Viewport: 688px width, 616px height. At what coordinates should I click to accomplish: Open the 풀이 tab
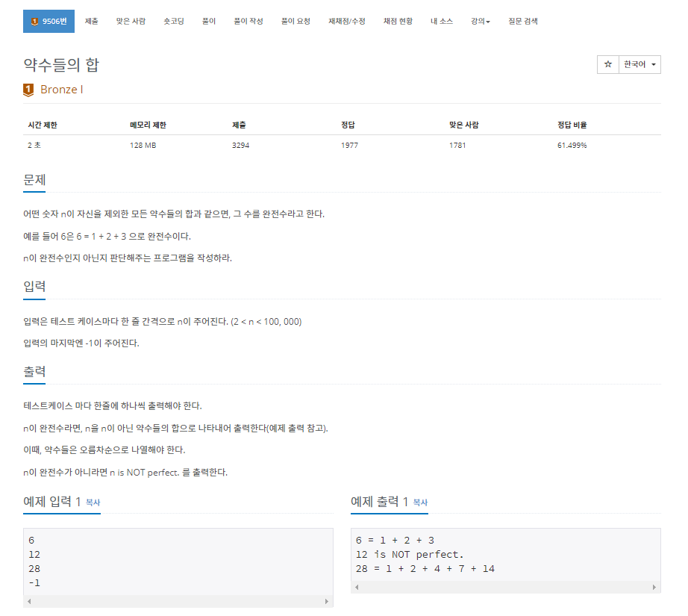[209, 21]
